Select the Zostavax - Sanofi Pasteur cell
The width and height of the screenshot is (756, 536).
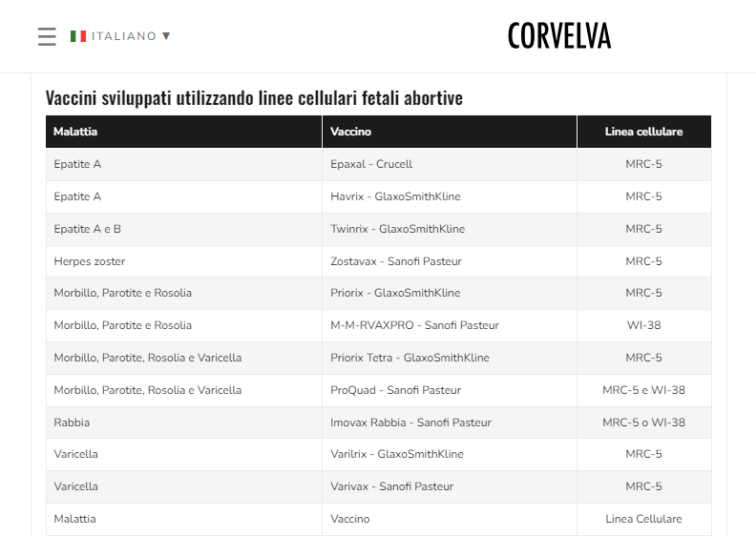tap(450, 261)
